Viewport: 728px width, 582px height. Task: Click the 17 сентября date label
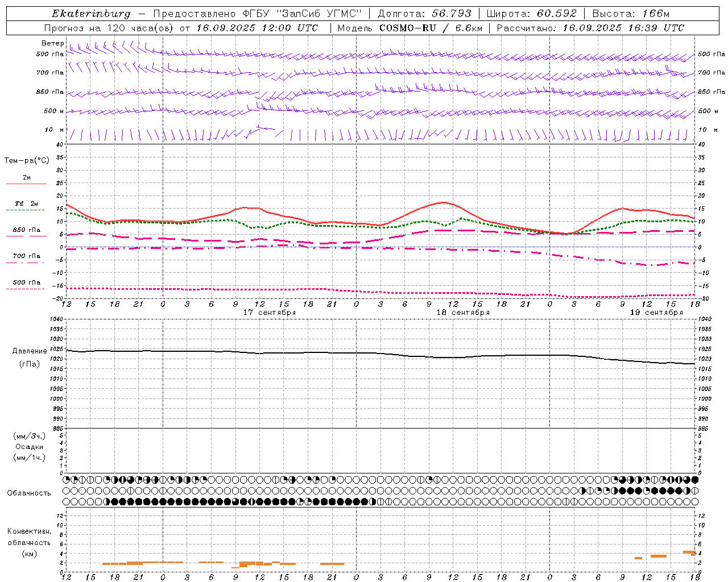tap(270, 313)
